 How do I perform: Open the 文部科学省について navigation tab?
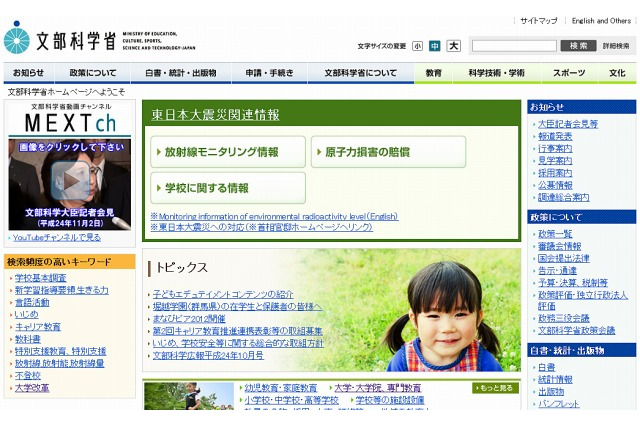point(361,73)
